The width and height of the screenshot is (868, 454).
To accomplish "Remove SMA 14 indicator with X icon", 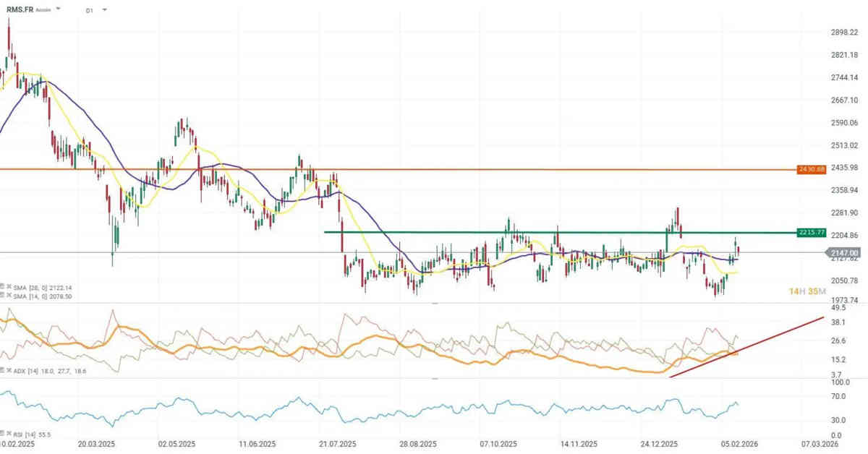I will 9,295.
